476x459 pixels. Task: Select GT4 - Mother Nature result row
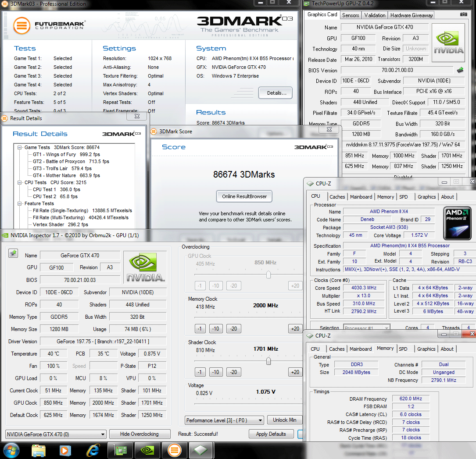coord(66,175)
